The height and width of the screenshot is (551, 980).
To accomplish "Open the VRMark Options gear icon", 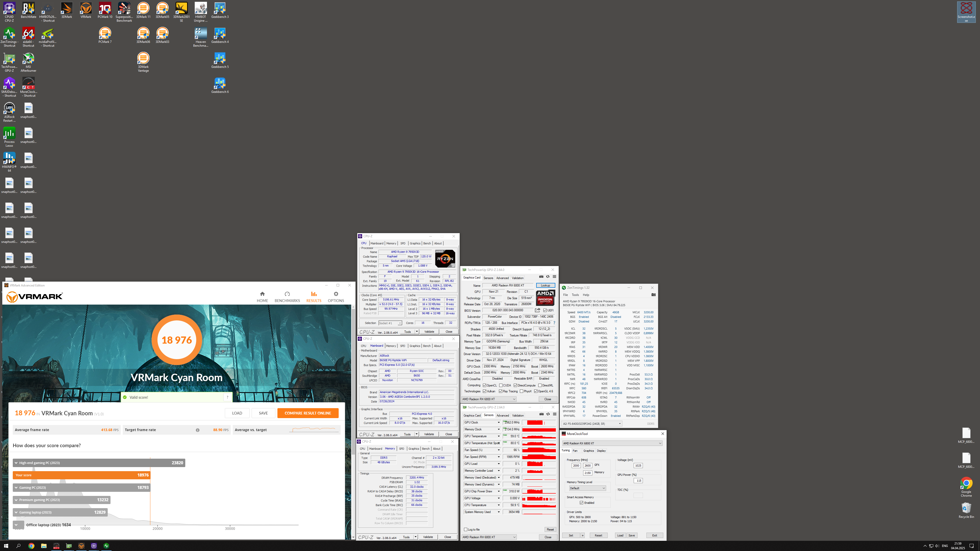I will 336,294.
